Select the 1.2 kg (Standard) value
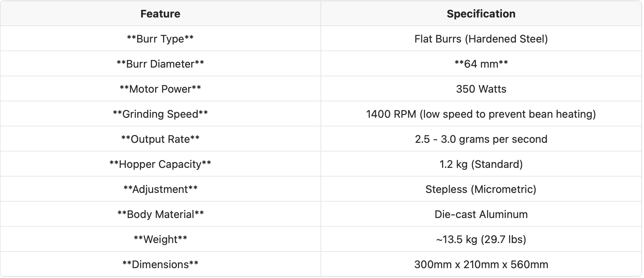The height and width of the screenshot is (278, 644). pos(481,164)
